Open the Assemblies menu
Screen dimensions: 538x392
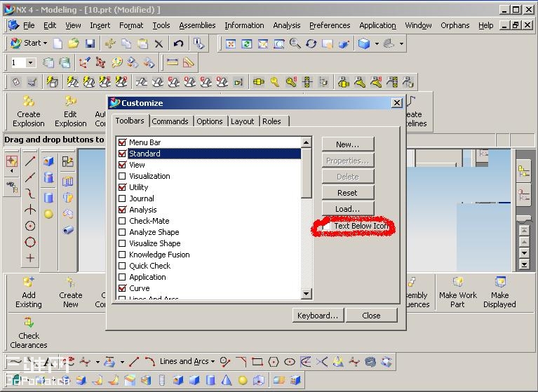coord(197,25)
